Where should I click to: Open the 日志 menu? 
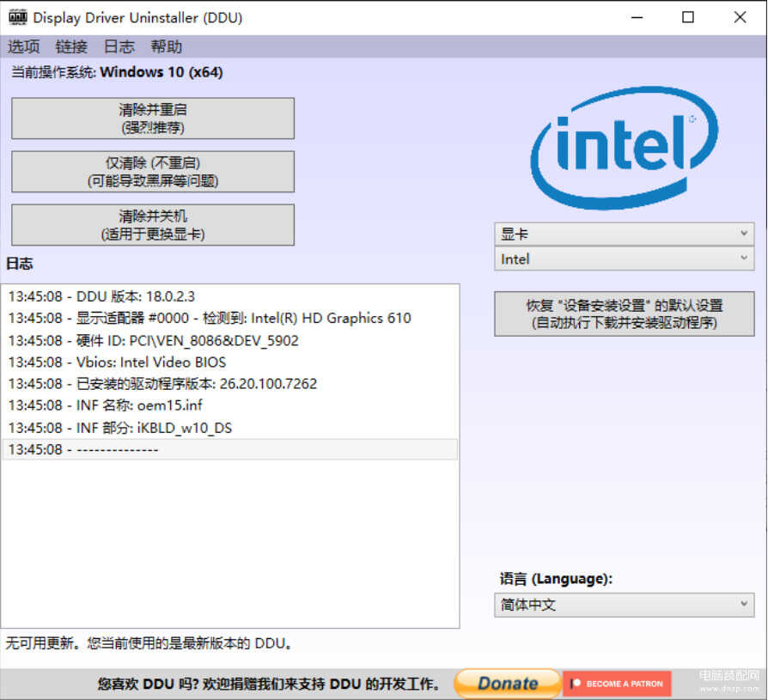pyautogui.click(x=119, y=47)
